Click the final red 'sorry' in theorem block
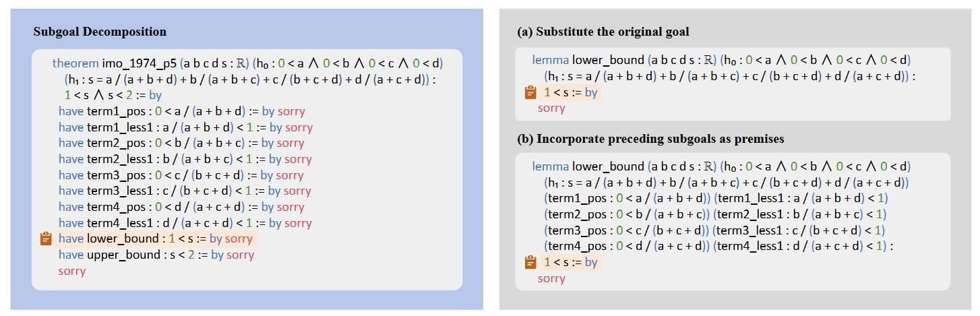Viewport: 980px width, 316px height. [72, 271]
